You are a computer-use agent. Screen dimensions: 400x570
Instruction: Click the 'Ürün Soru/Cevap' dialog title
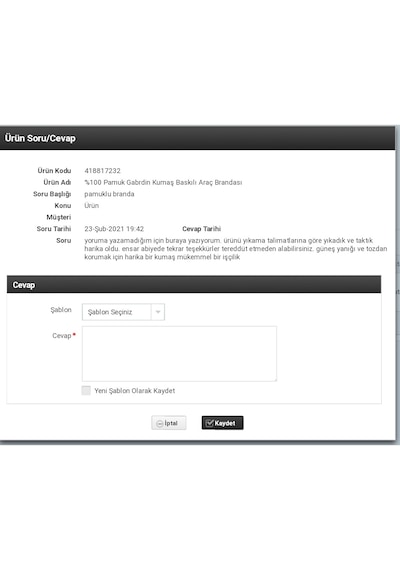click(40, 138)
